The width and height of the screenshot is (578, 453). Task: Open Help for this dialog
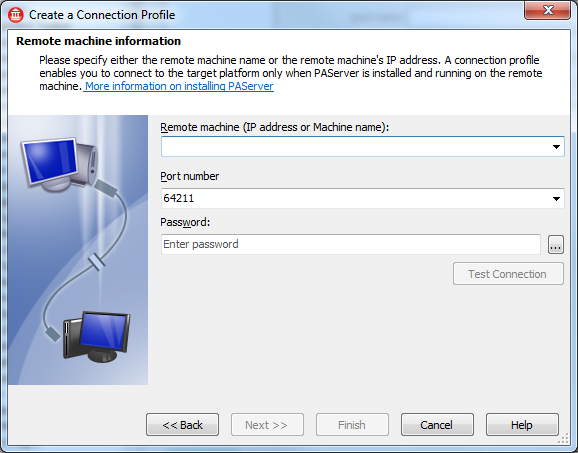[x=522, y=425]
